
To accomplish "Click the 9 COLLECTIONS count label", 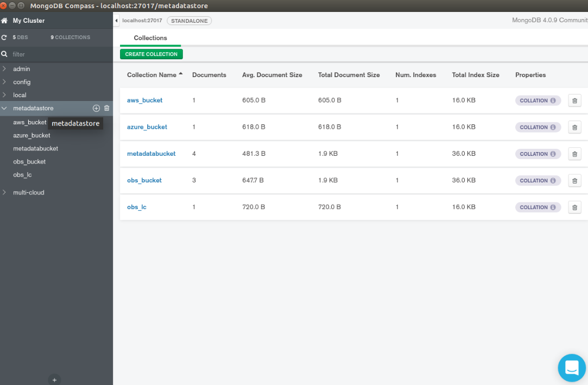I will (x=71, y=37).
